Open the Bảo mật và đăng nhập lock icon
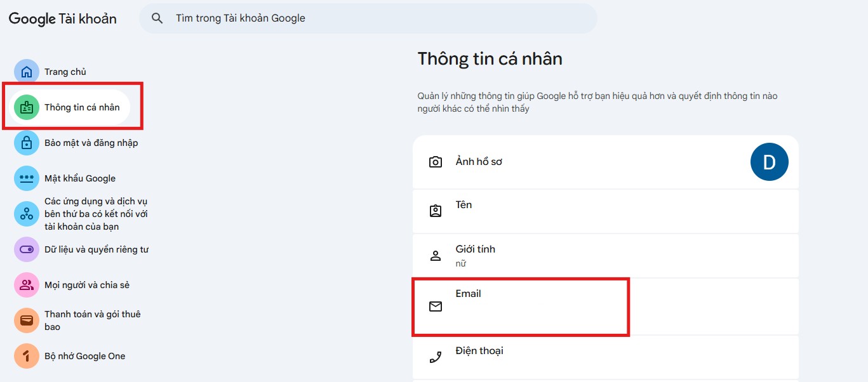This screenshot has width=868, height=382. point(27,143)
